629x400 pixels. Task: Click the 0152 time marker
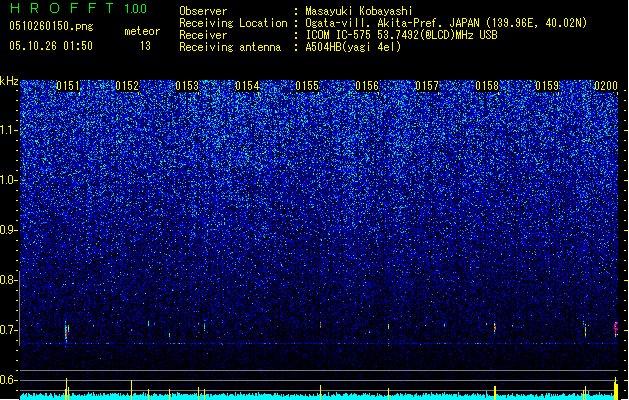[127, 86]
